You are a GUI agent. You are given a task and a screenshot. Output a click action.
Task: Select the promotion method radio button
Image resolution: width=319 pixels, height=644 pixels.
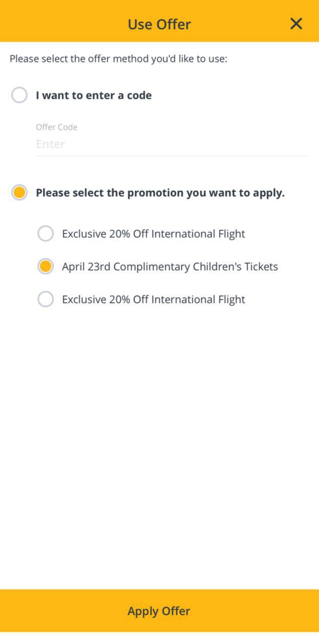point(19,193)
